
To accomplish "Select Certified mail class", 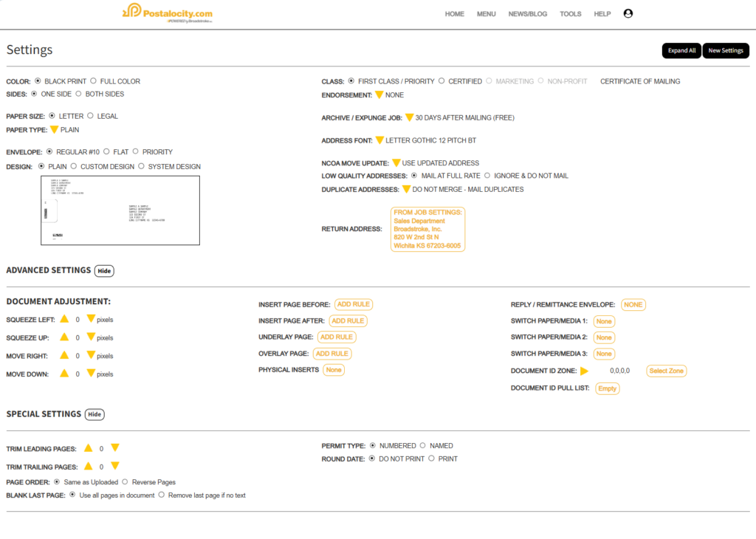I will pyautogui.click(x=441, y=81).
